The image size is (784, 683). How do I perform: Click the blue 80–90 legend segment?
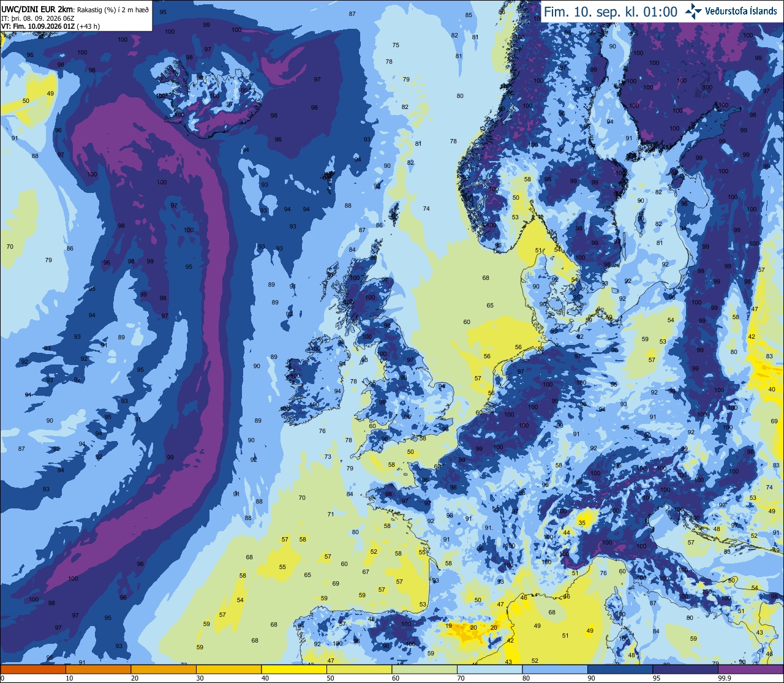555,669
